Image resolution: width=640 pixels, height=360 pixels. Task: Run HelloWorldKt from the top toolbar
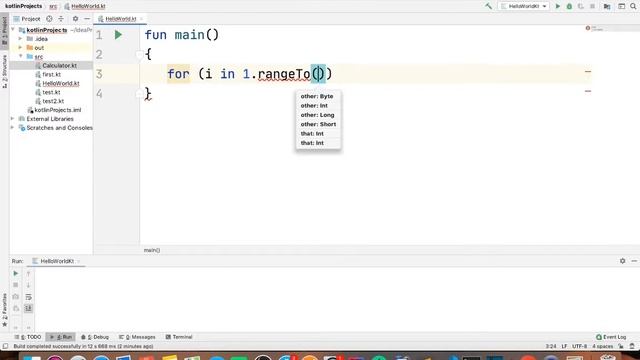point(558,6)
